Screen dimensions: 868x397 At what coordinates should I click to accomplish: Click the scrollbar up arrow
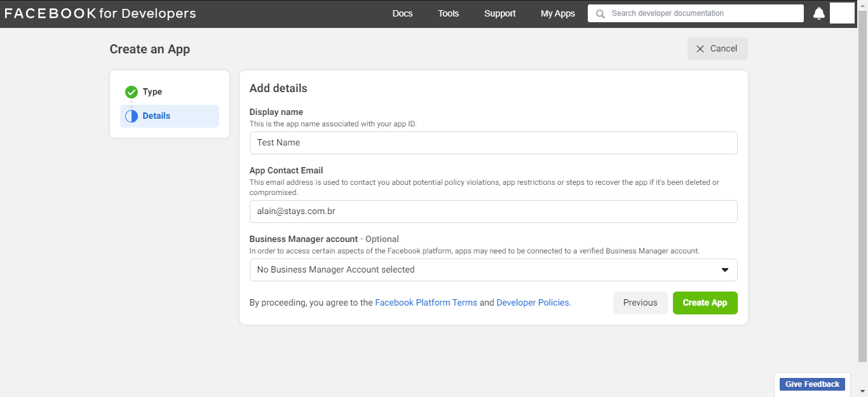863,4
